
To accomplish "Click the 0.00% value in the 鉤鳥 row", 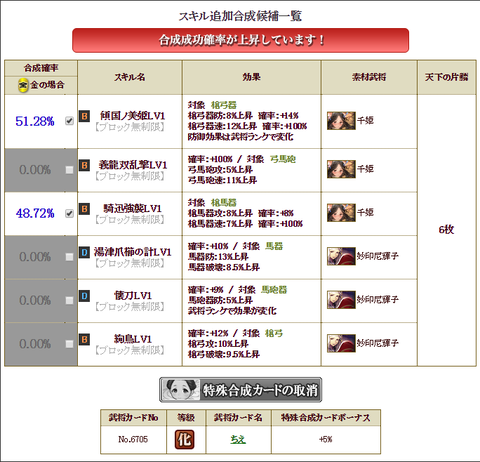I will click(x=35, y=344).
